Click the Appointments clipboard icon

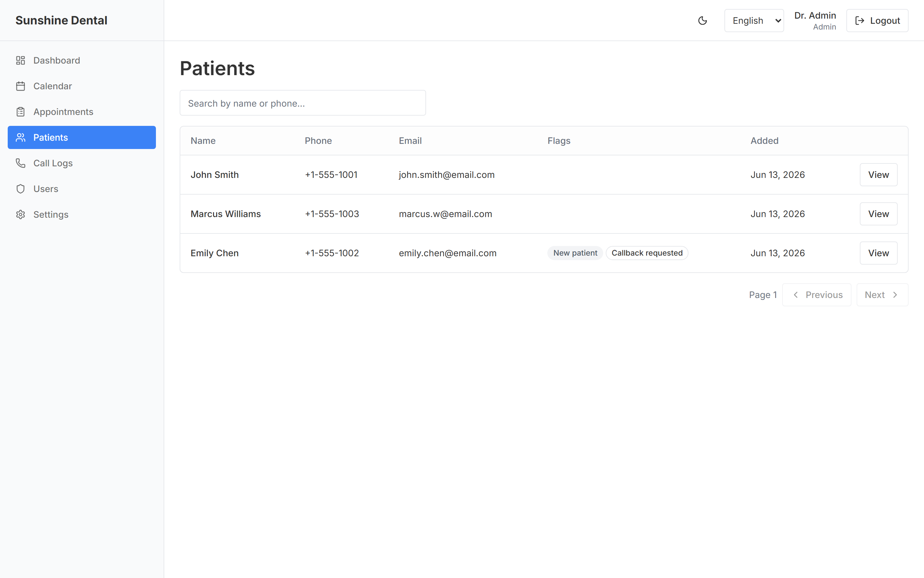(21, 112)
